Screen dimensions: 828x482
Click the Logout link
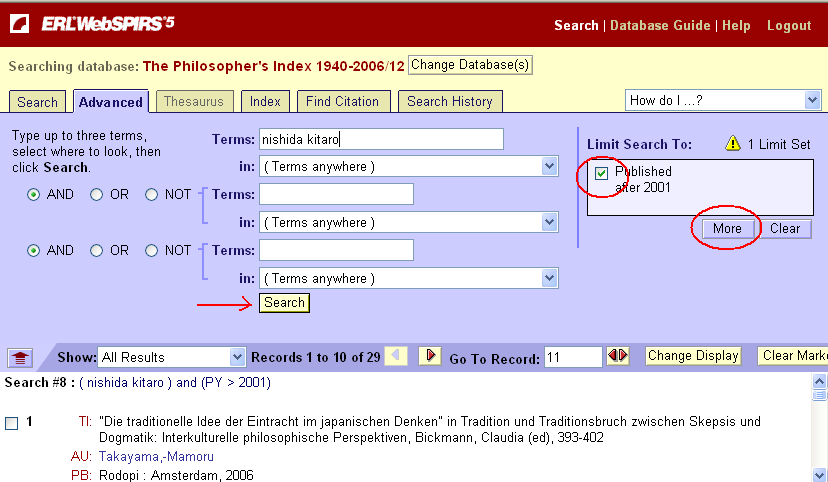coord(789,25)
